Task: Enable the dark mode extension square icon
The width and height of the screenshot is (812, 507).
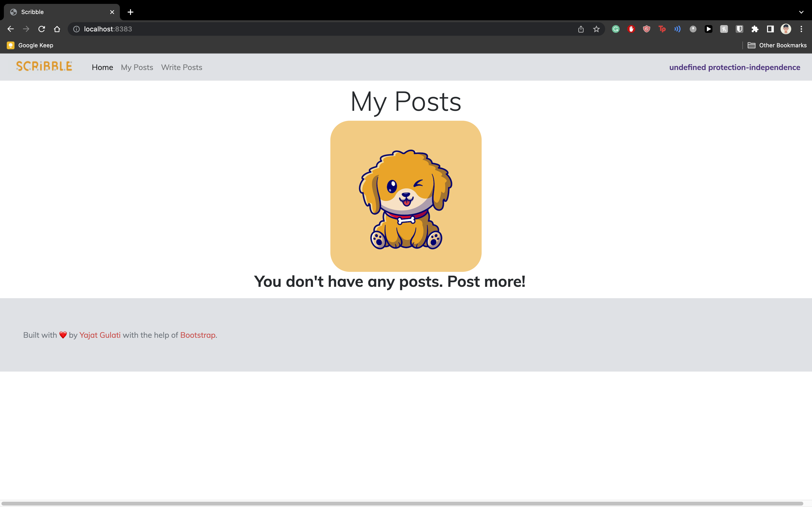Action: tap(770, 29)
